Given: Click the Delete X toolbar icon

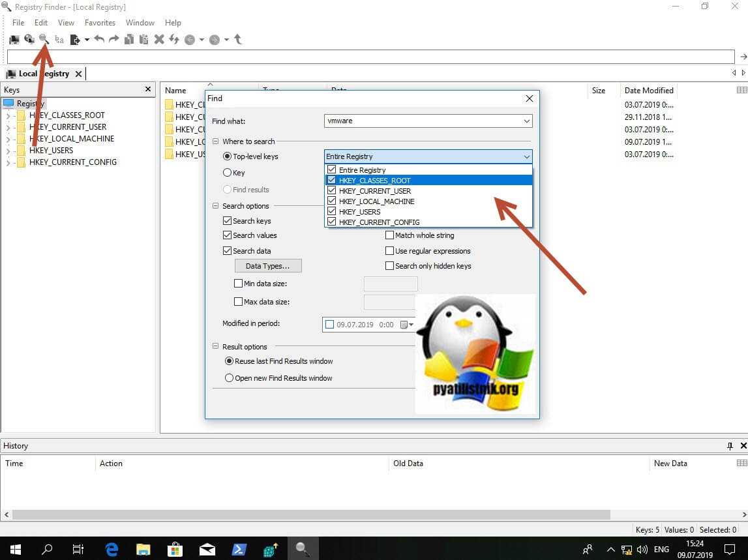Looking at the screenshot, I should pyautogui.click(x=159, y=40).
